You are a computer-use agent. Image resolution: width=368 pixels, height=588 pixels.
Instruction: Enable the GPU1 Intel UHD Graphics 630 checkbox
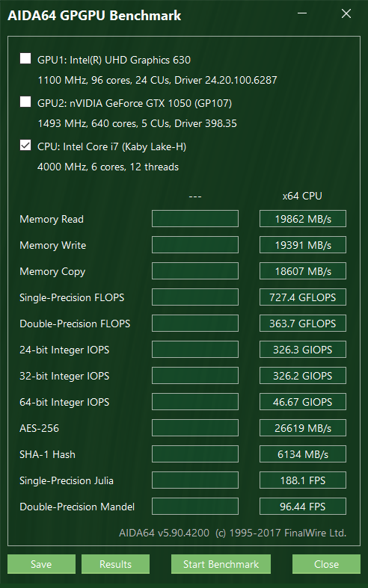pyautogui.click(x=25, y=58)
